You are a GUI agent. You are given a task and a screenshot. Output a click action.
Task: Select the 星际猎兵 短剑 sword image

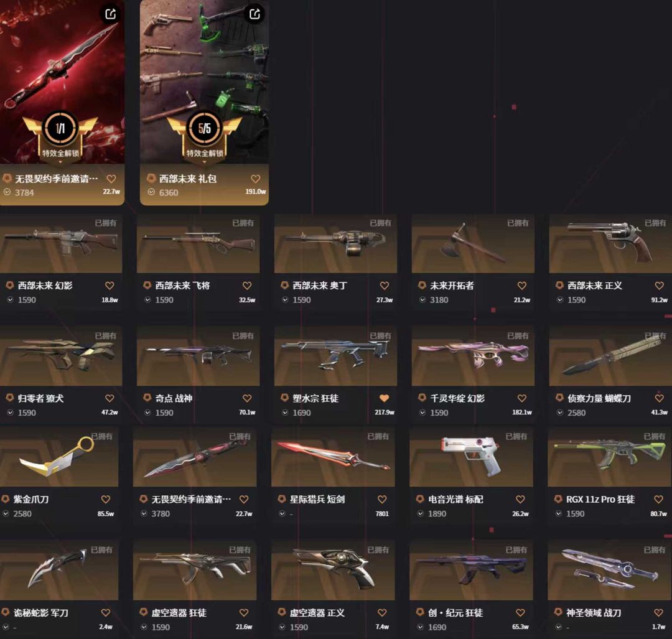tap(332, 457)
